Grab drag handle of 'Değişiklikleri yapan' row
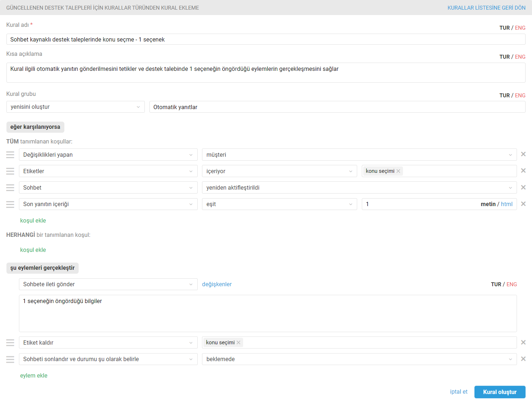This screenshot has width=532, height=405. [x=10, y=155]
